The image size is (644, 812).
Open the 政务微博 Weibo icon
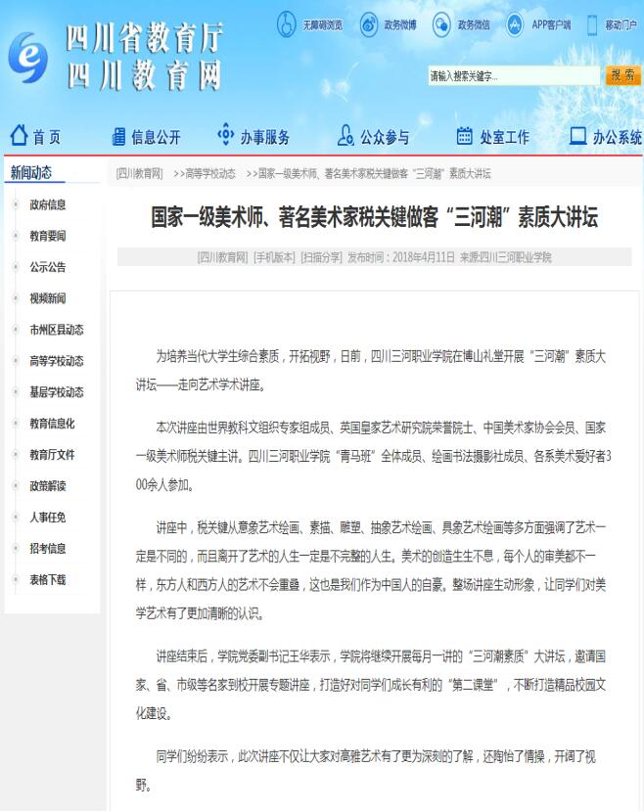pyautogui.click(x=369, y=23)
